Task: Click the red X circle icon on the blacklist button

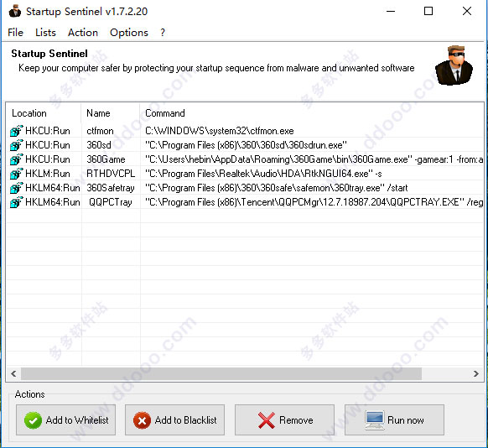Action: [142, 420]
